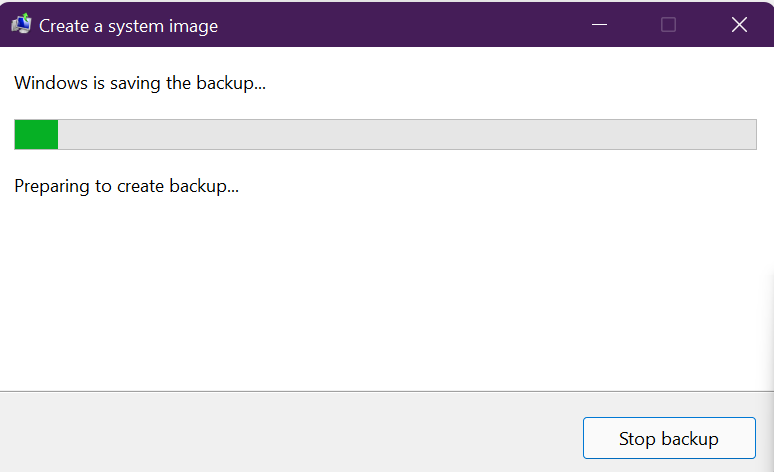This screenshot has height=472, width=774.
Task: Click the green filled portion of progress bar
Action: coord(36,135)
